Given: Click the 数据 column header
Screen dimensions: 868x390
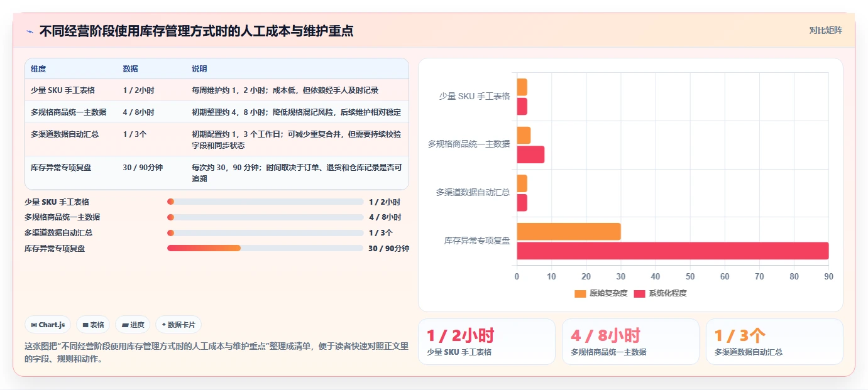Looking at the screenshot, I should (131, 69).
